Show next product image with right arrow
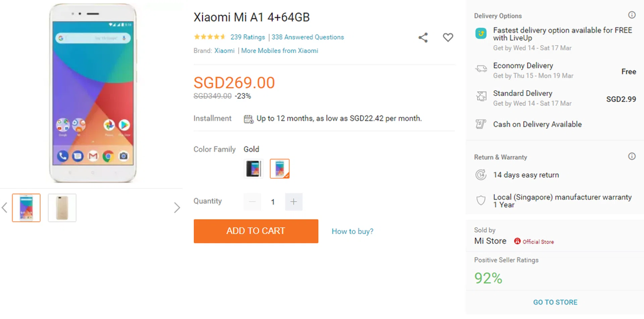 pyautogui.click(x=177, y=208)
